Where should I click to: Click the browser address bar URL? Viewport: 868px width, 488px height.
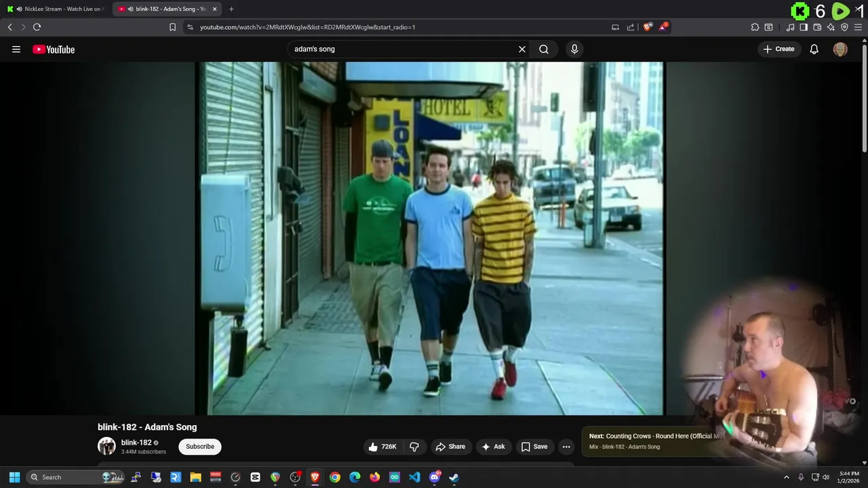pyautogui.click(x=307, y=27)
